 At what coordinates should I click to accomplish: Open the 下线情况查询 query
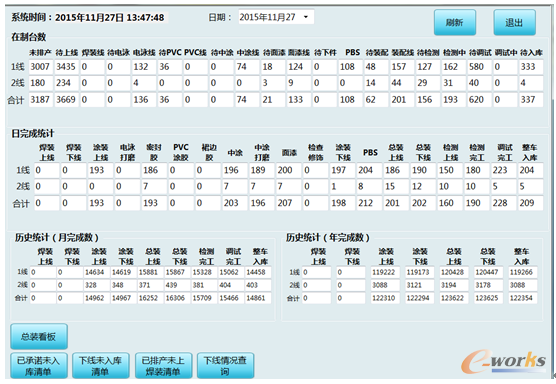[226, 366]
